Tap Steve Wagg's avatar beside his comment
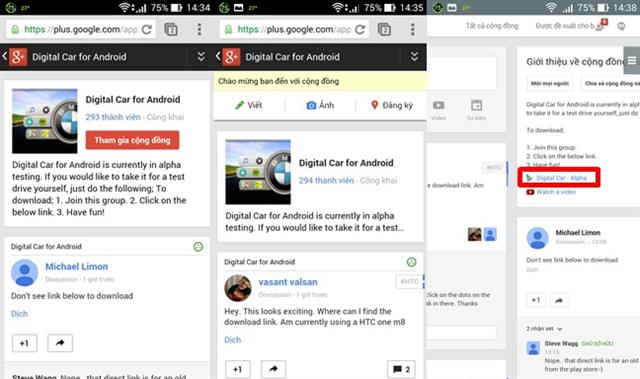The image size is (640, 379). click(x=533, y=348)
